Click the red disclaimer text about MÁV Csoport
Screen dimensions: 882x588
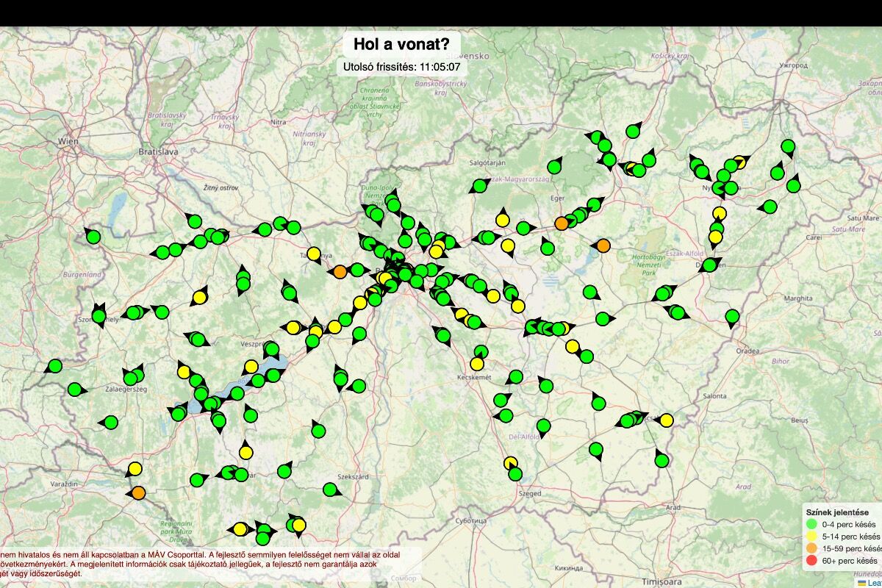click(200, 563)
